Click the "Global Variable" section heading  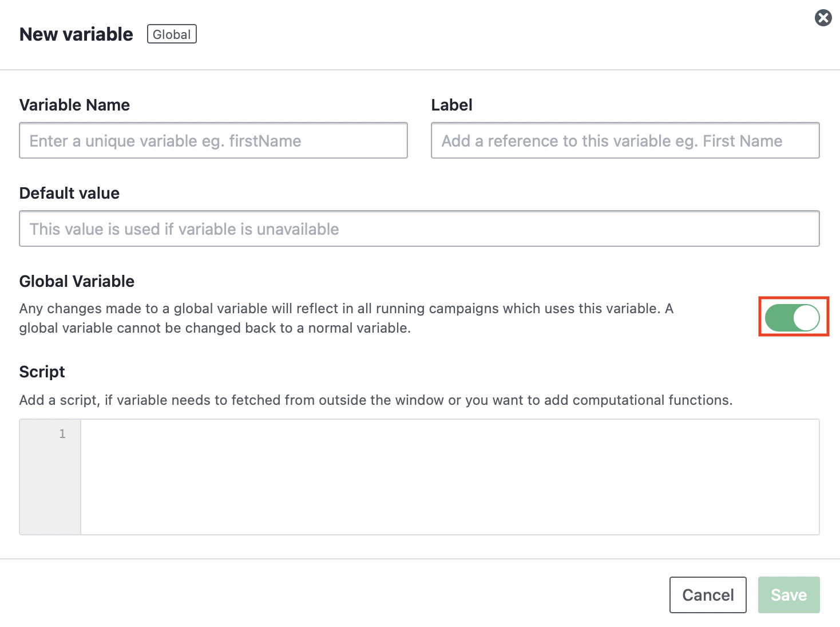77,281
